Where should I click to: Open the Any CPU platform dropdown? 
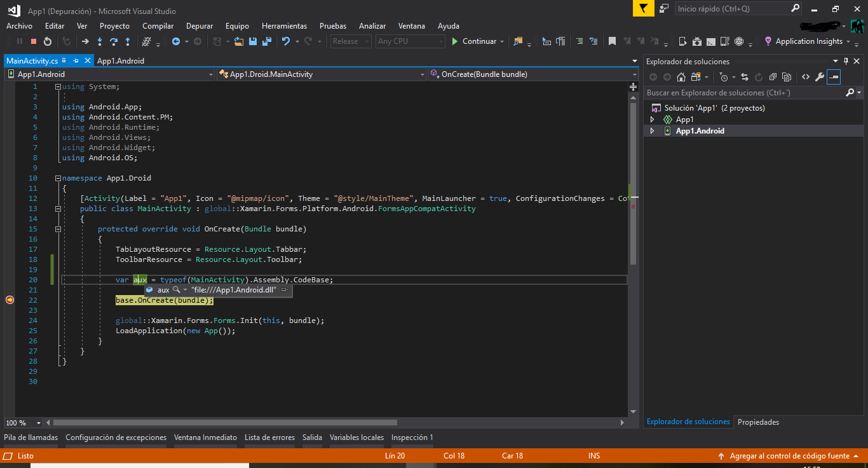point(410,41)
